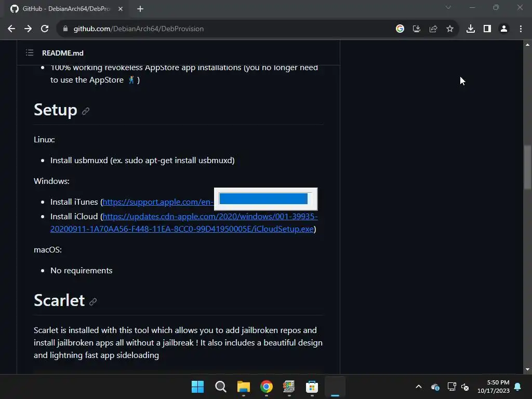Viewport: 532px width, 399px height.
Task: Open network display tray icon
Action: pos(451,387)
